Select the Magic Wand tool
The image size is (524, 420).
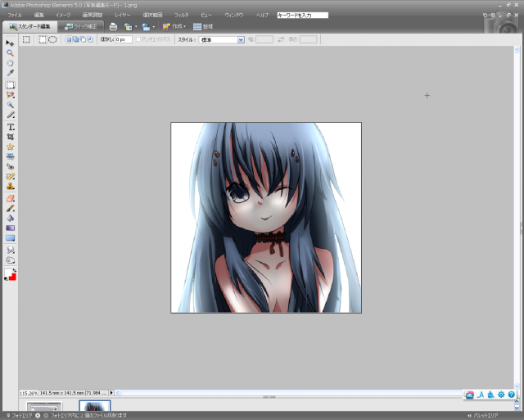[11, 105]
